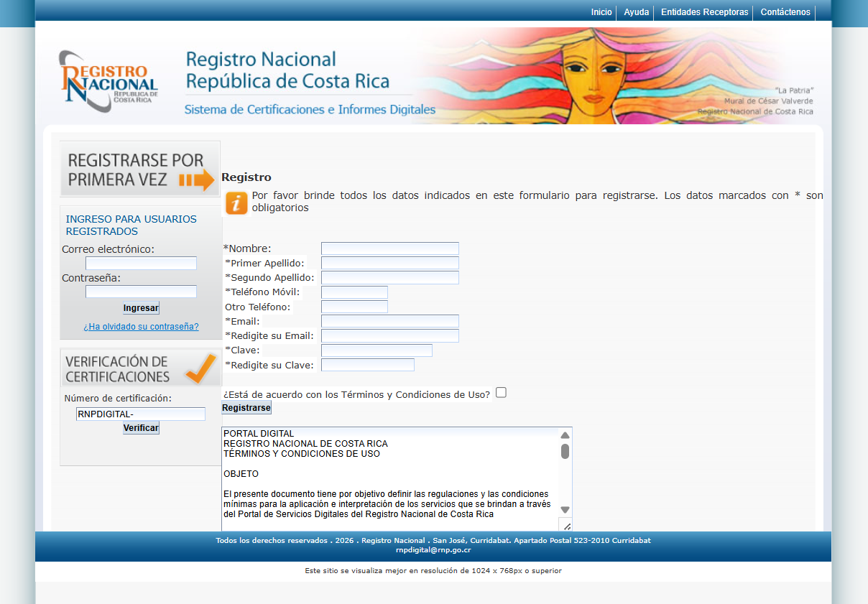
Task: Focus the Otro Teléfono input field
Action: 354,307
